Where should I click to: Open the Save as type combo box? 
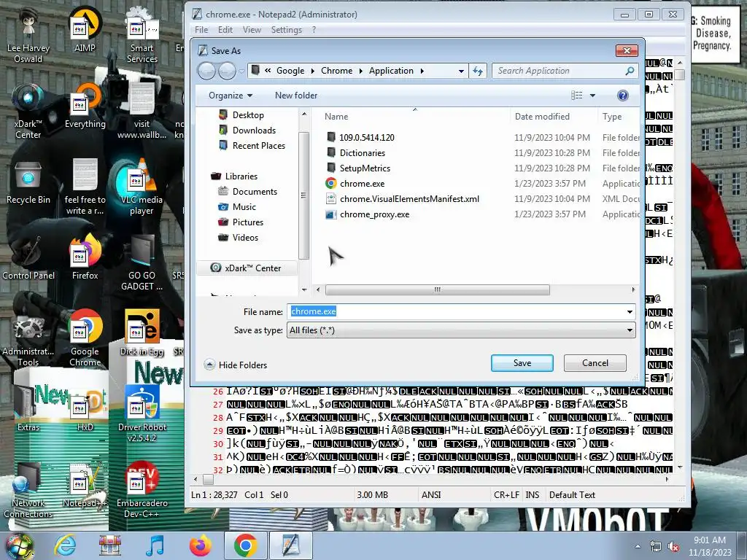[461, 330]
